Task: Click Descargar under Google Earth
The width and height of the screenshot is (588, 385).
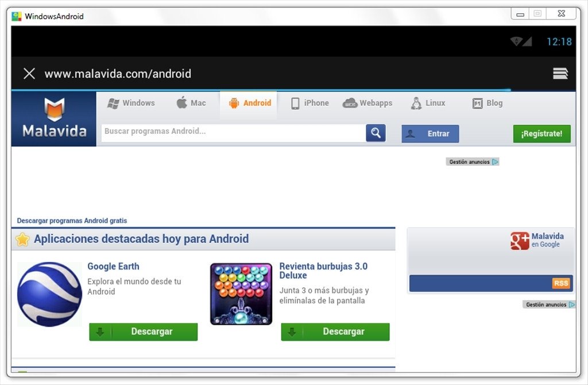Action: (x=143, y=332)
